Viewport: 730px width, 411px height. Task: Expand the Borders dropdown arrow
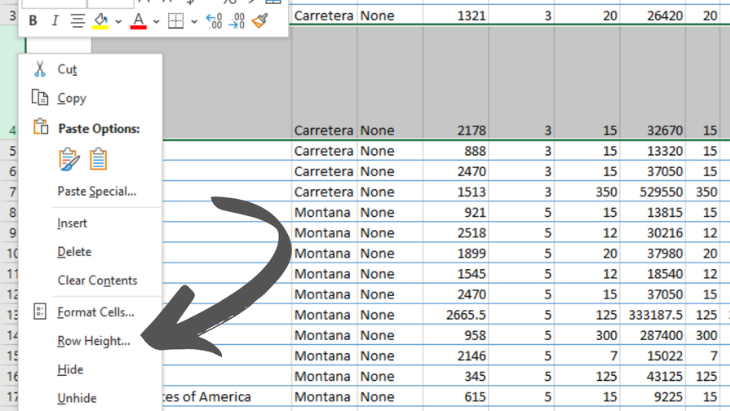tap(194, 21)
